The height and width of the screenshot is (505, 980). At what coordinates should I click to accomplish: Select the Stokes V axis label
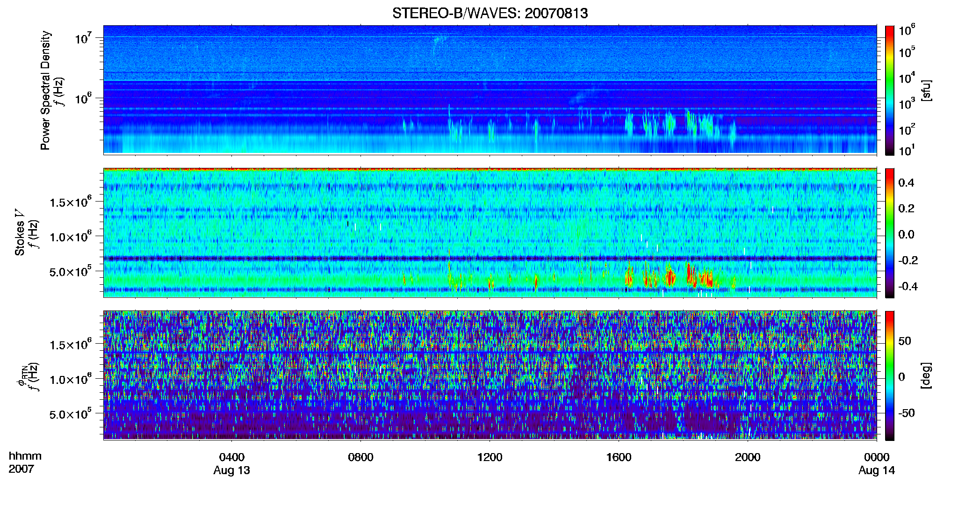click(x=20, y=232)
